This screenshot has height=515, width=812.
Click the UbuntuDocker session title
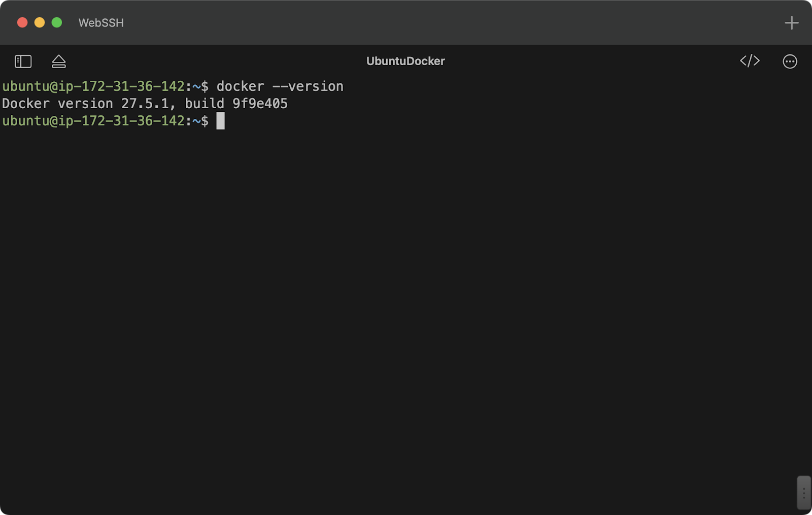point(405,61)
